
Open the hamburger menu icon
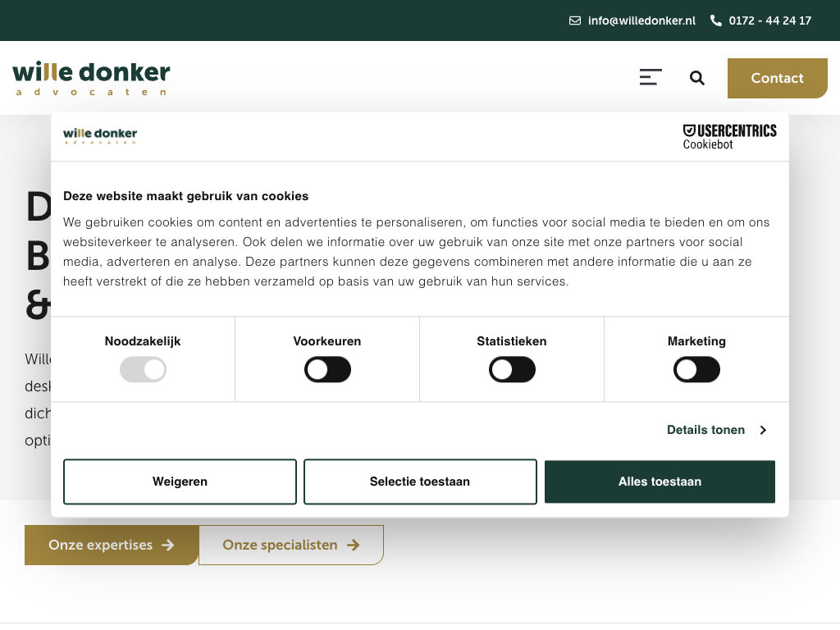[x=651, y=78]
